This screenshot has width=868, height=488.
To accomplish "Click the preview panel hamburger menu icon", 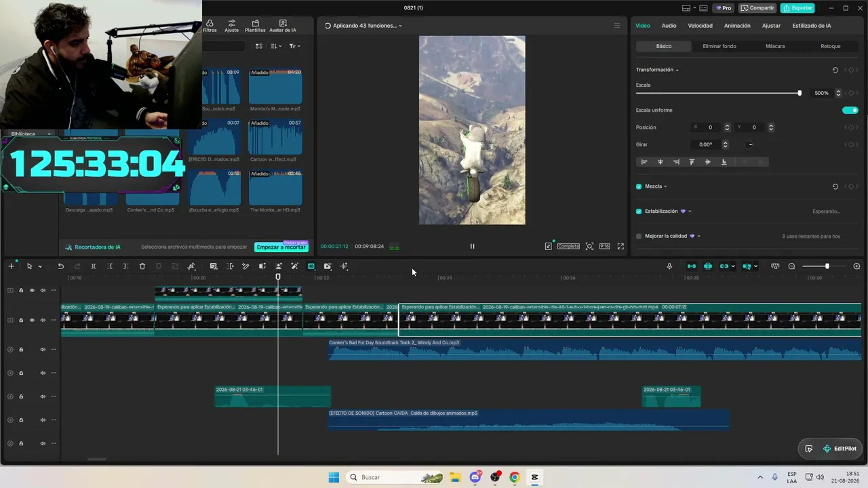I will [617, 26].
